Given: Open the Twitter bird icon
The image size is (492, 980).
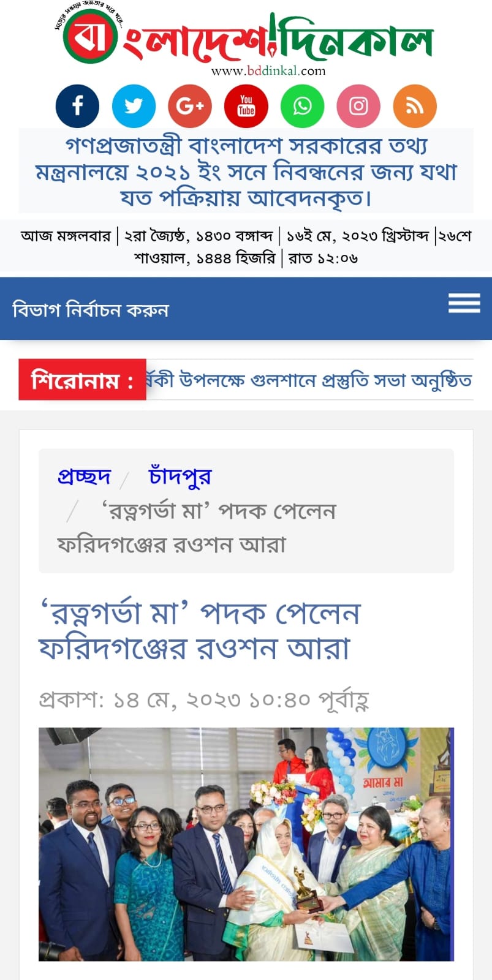Looking at the screenshot, I should pyautogui.click(x=134, y=106).
